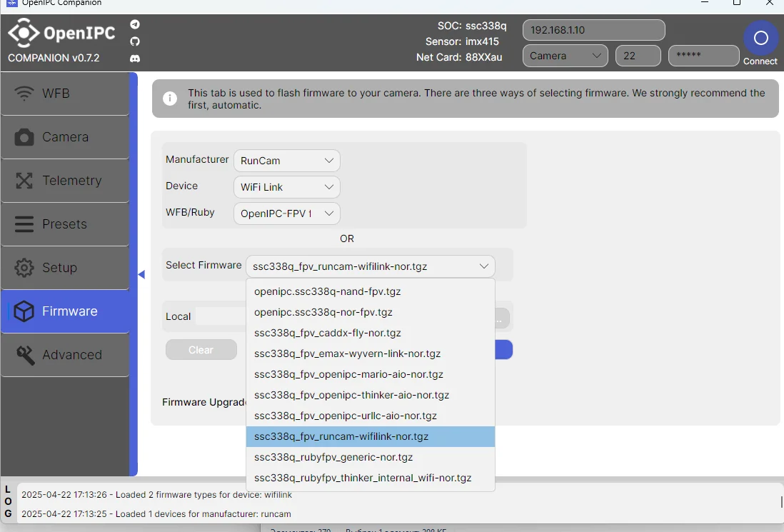Click the Advanced tools icon
This screenshot has width=784, height=532.
point(25,355)
